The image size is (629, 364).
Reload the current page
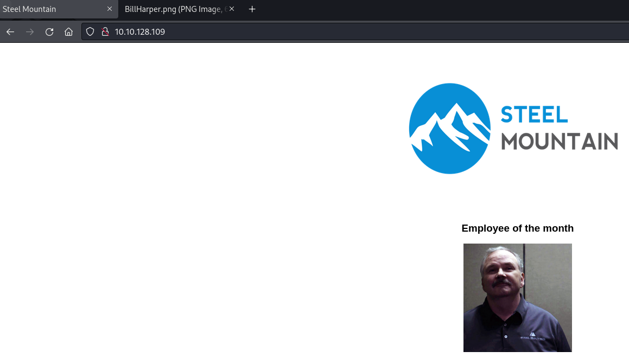[x=49, y=31]
